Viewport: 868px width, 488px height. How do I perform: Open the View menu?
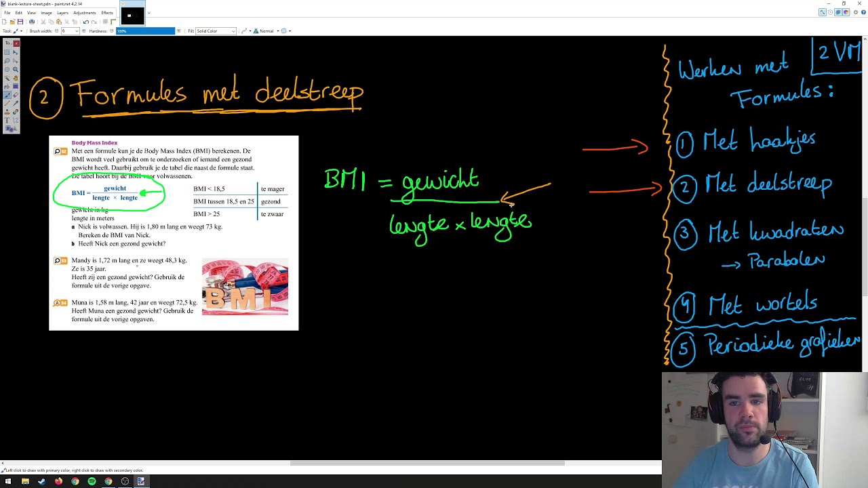click(31, 13)
